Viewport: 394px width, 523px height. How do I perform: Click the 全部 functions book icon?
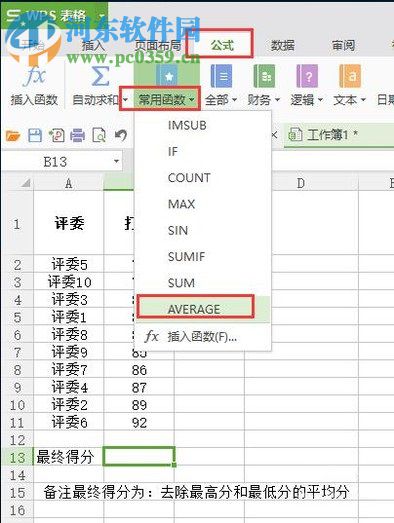[221, 76]
